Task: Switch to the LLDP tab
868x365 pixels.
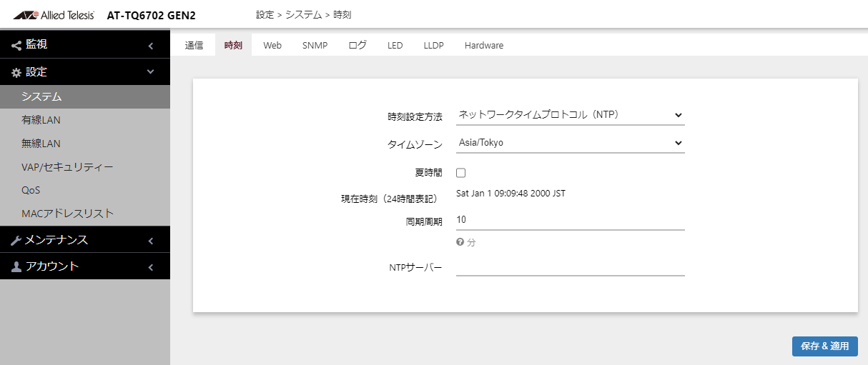Action: click(x=433, y=45)
